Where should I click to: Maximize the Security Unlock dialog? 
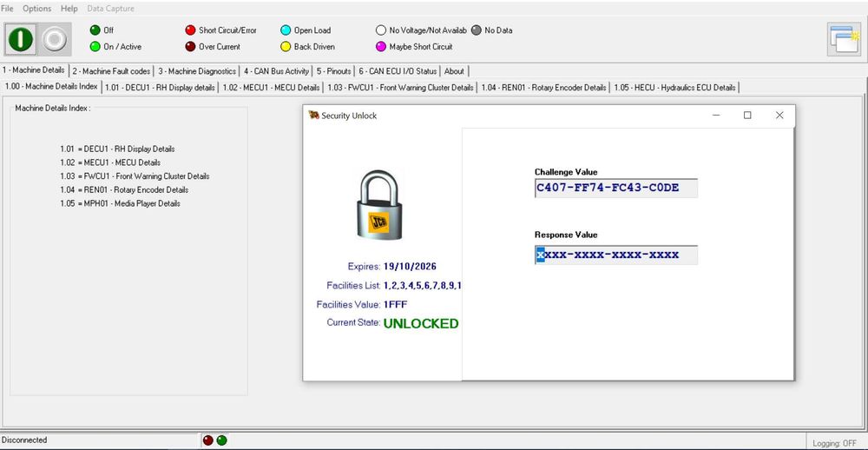pyautogui.click(x=747, y=116)
